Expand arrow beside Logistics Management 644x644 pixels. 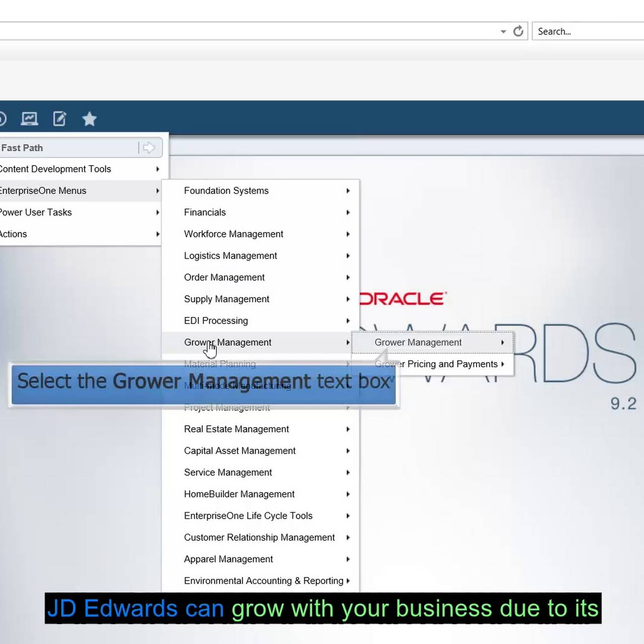[348, 256]
